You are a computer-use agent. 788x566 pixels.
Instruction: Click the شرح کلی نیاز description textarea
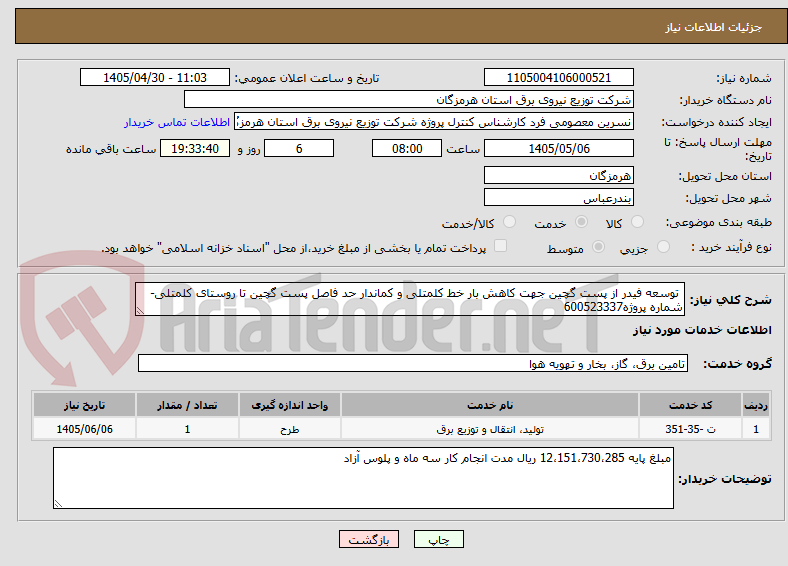click(410, 299)
